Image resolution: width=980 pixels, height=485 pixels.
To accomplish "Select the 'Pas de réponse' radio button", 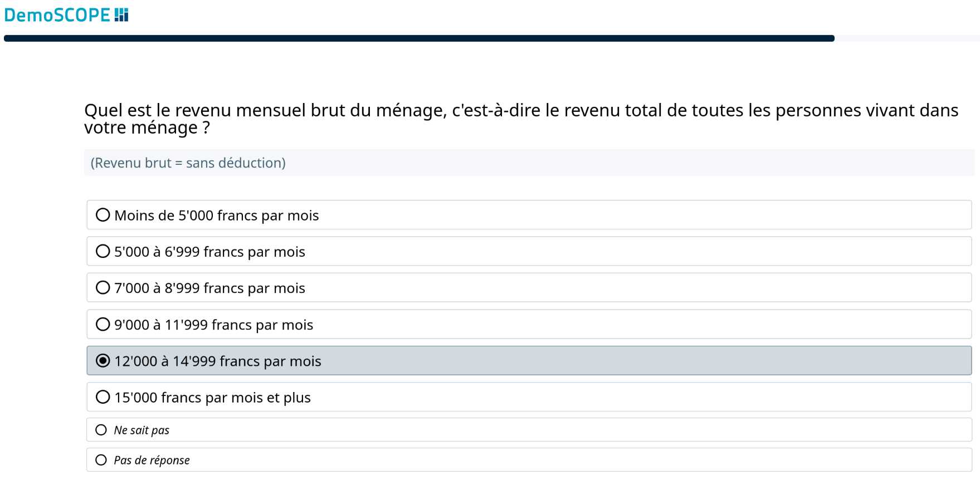I will click(x=101, y=460).
